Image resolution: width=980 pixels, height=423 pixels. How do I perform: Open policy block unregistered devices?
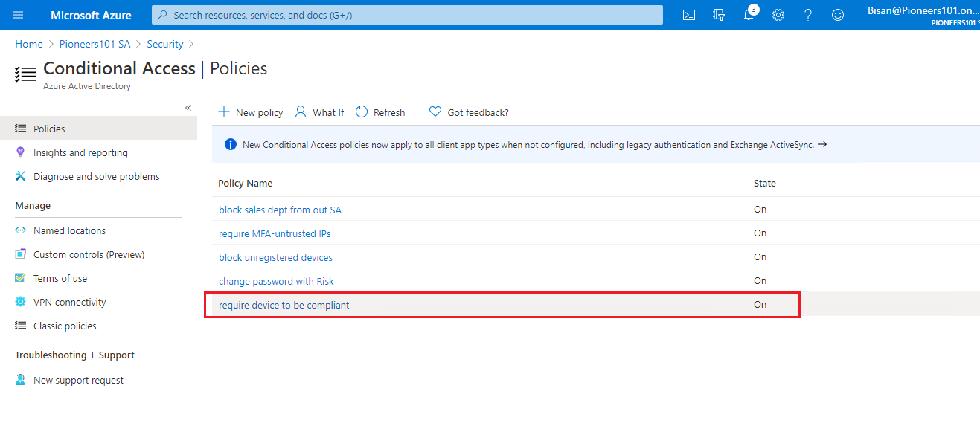click(x=275, y=257)
